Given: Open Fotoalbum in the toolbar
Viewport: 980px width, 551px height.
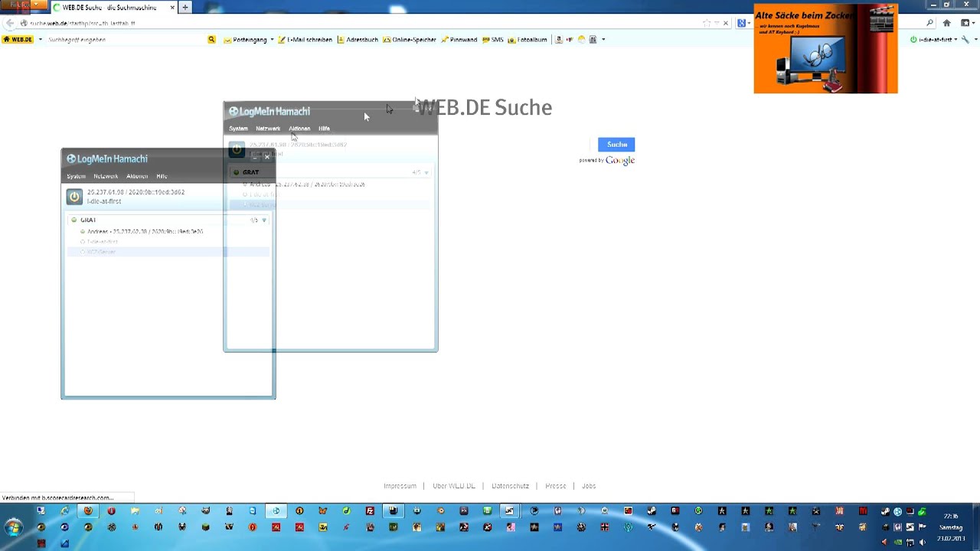Looking at the screenshot, I should coord(528,40).
